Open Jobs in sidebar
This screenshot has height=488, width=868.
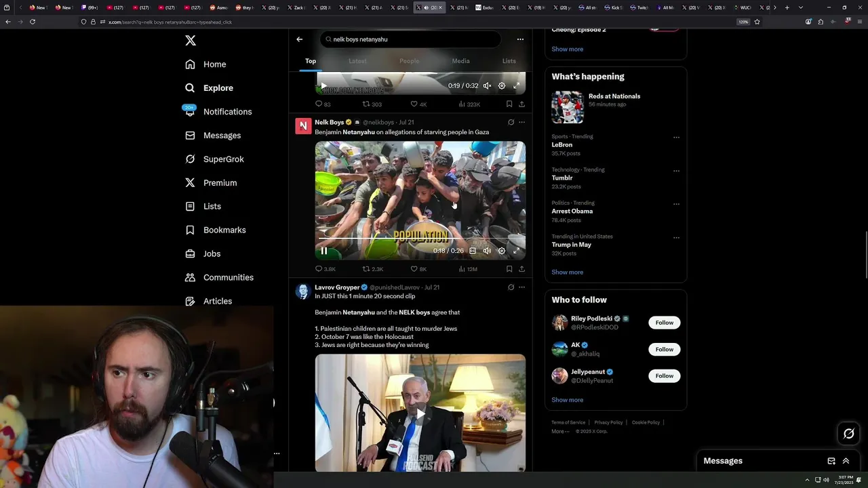pos(203,254)
